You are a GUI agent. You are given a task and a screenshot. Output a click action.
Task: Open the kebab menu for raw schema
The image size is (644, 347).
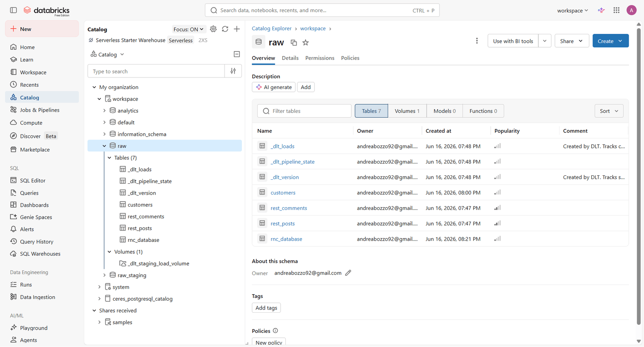tap(477, 41)
